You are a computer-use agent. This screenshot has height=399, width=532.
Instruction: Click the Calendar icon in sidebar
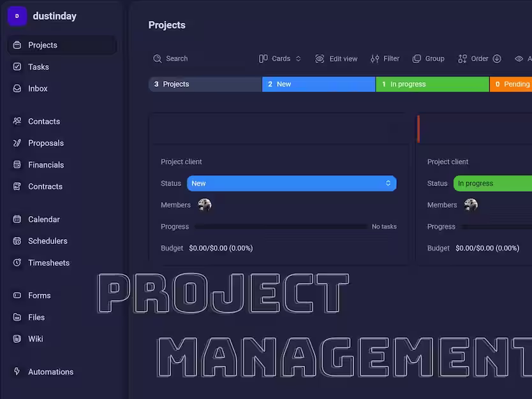(17, 219)
